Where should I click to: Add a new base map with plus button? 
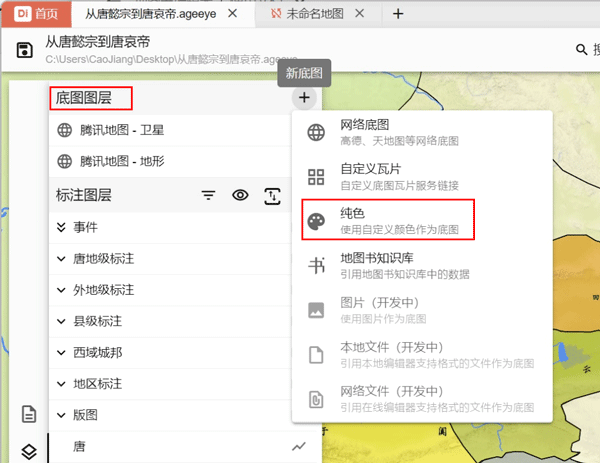pos(304,98)
